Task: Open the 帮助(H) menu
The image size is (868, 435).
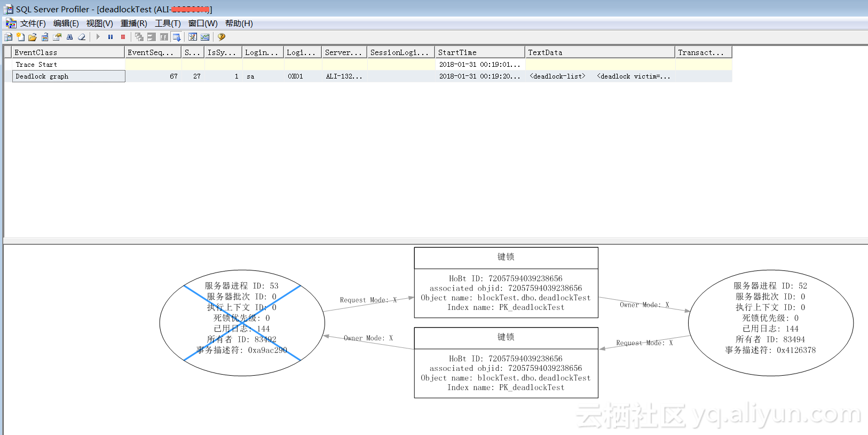Action: (239, 24)
